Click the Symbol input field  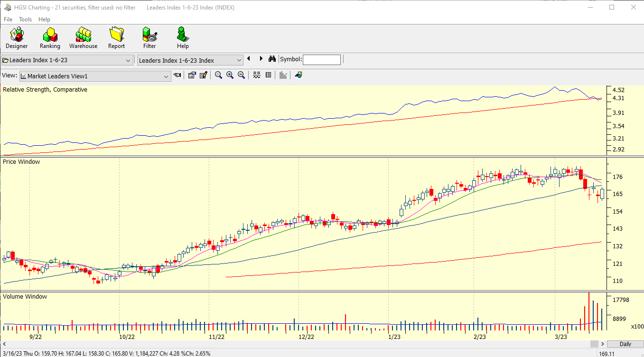[x=322, y=60]
